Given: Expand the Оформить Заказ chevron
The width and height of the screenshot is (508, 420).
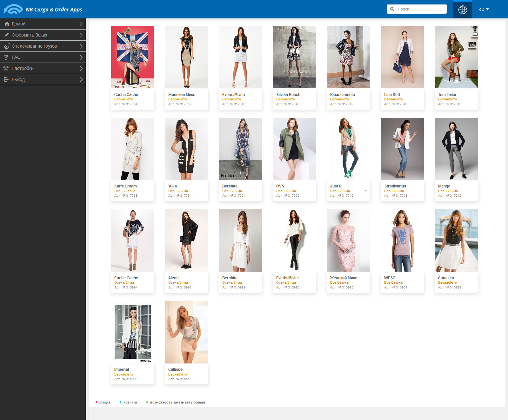Looking at the screenshot, I should coord(81,35).
